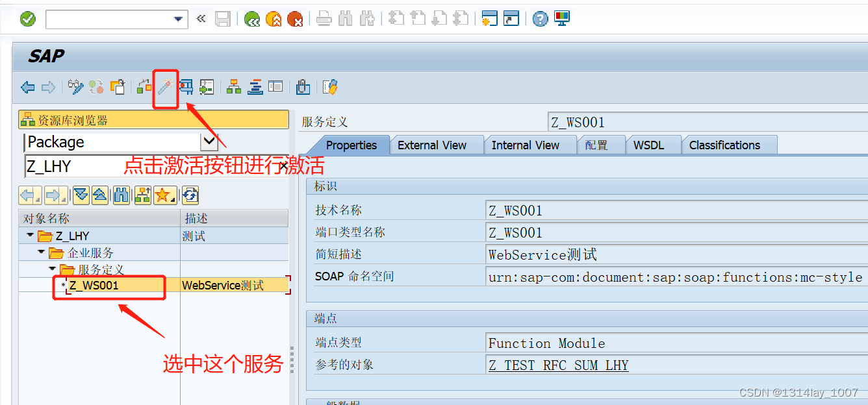Click the Previous Page icon
This screenshot has height=405, width=868.
click(418, 19)
